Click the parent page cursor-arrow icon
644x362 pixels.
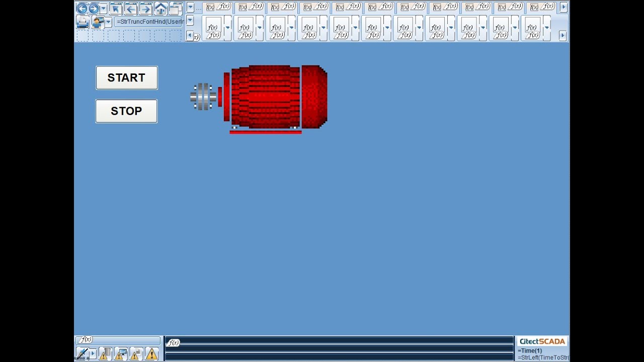(116, 9)
